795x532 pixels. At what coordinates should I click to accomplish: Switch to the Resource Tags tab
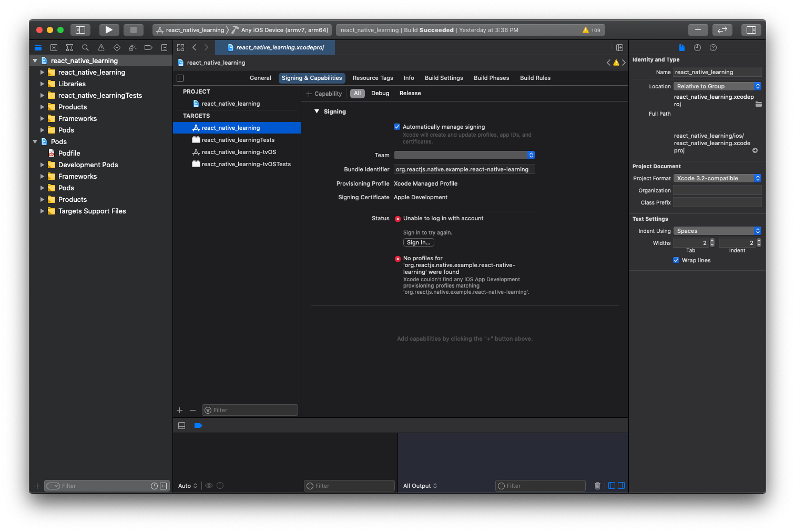[373, 78]
